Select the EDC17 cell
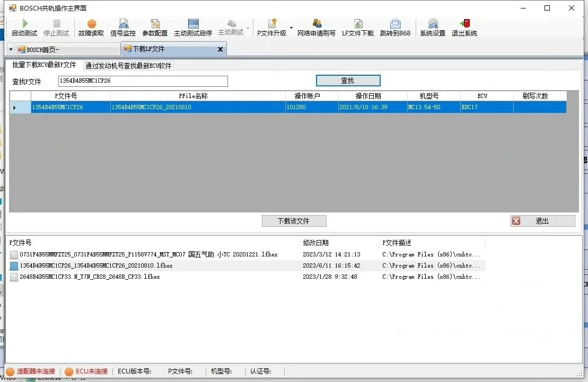Image resolution: width=588 pixels, height=382 pixels. click(x=487, y=107)
